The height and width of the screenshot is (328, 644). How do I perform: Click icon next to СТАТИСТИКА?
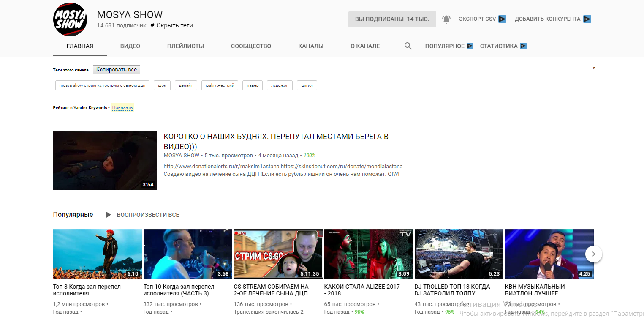(x=523, y=46)
